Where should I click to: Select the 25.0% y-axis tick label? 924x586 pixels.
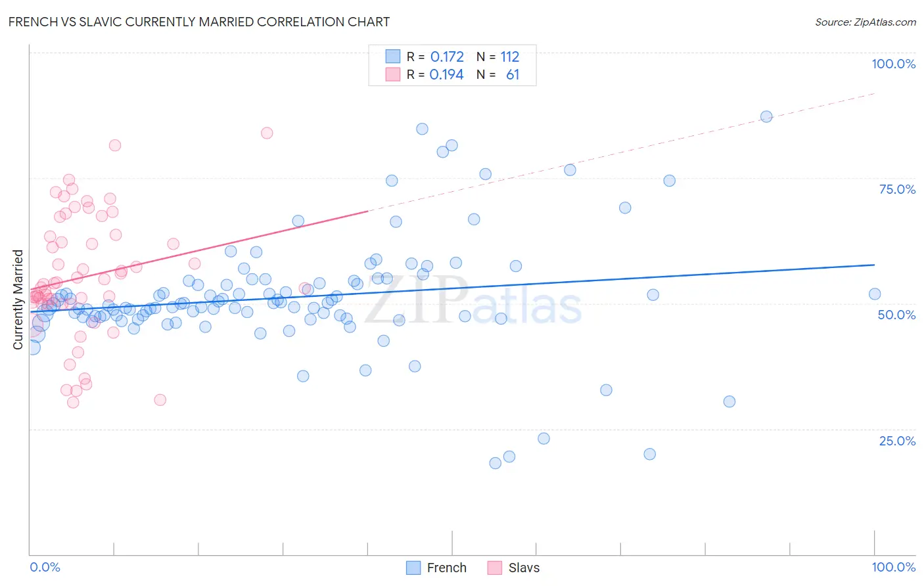click(897, 441)
